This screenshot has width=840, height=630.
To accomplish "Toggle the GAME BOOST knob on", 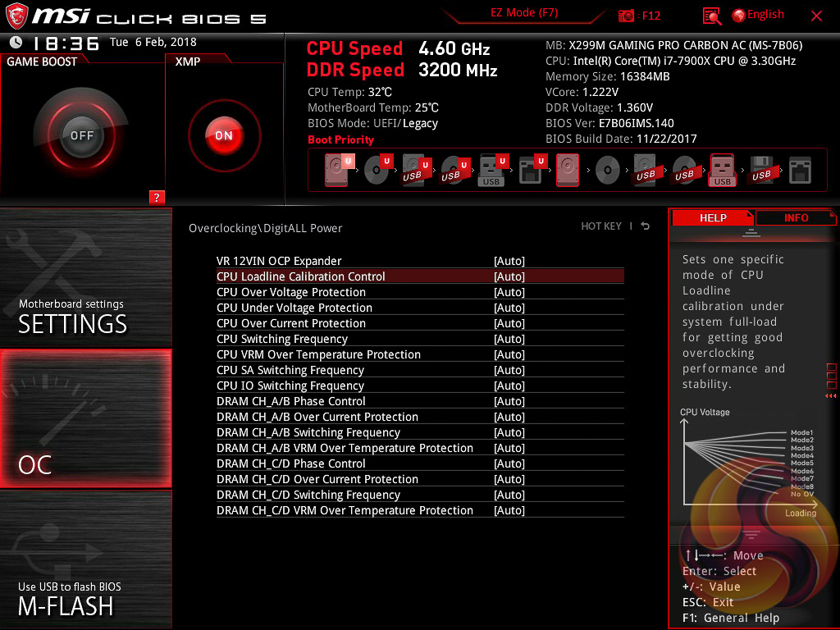I will 81,135.
